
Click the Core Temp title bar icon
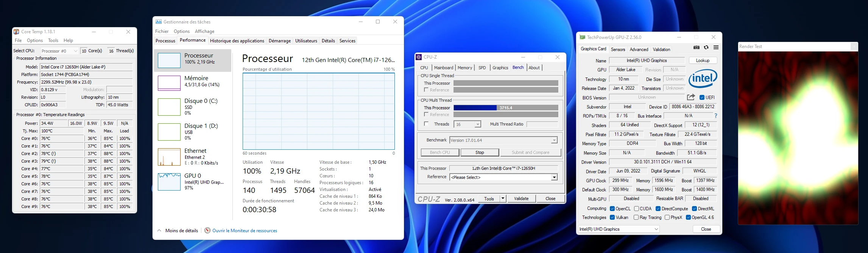16,32
